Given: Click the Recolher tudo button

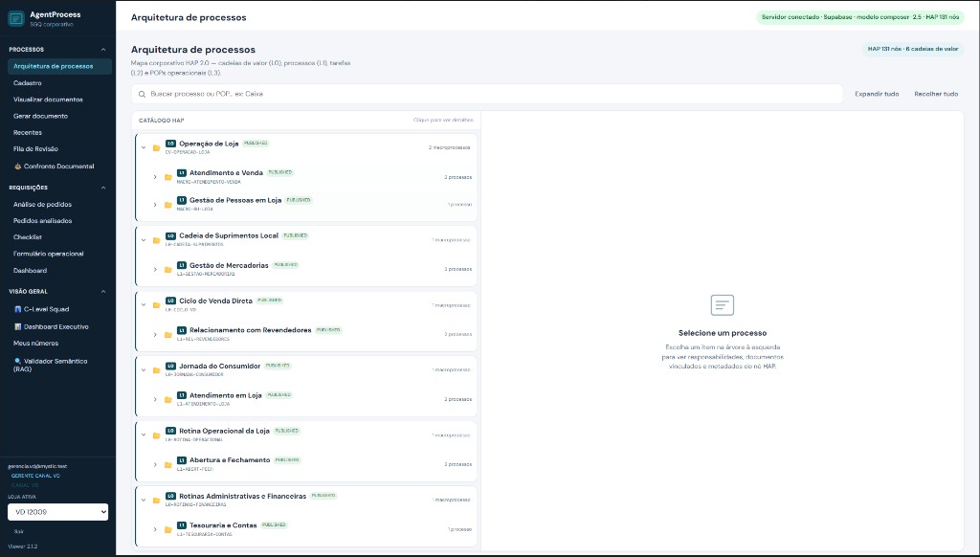Looking at the screenshot, I should point(936,94).
